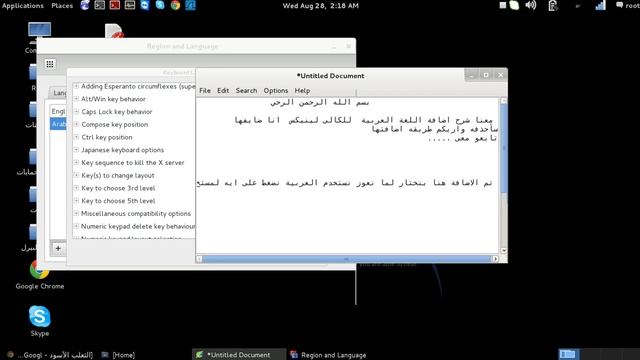
Task: Switch to Untitled Document in taskbar
Action: (239, 355)
